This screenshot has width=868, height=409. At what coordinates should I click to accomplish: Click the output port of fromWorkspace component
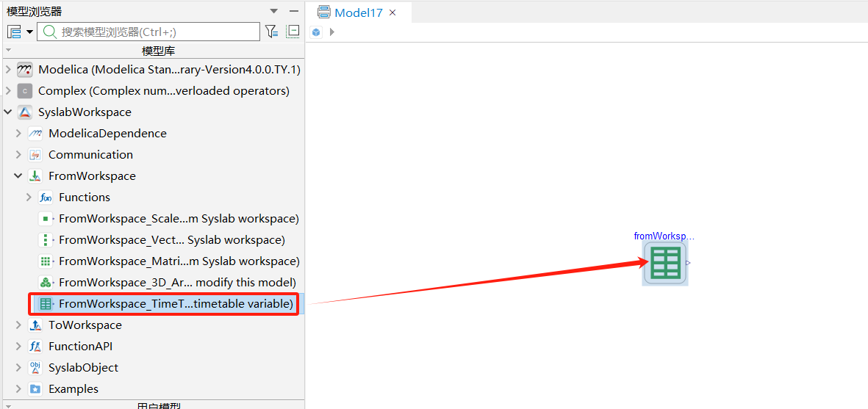tap(688, 263)
